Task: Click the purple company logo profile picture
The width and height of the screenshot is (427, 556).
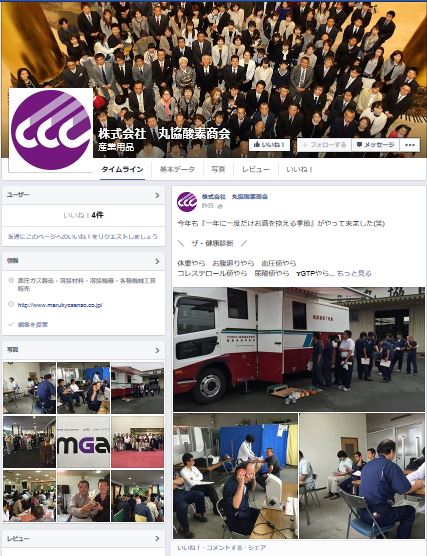Action: point(51,130)
